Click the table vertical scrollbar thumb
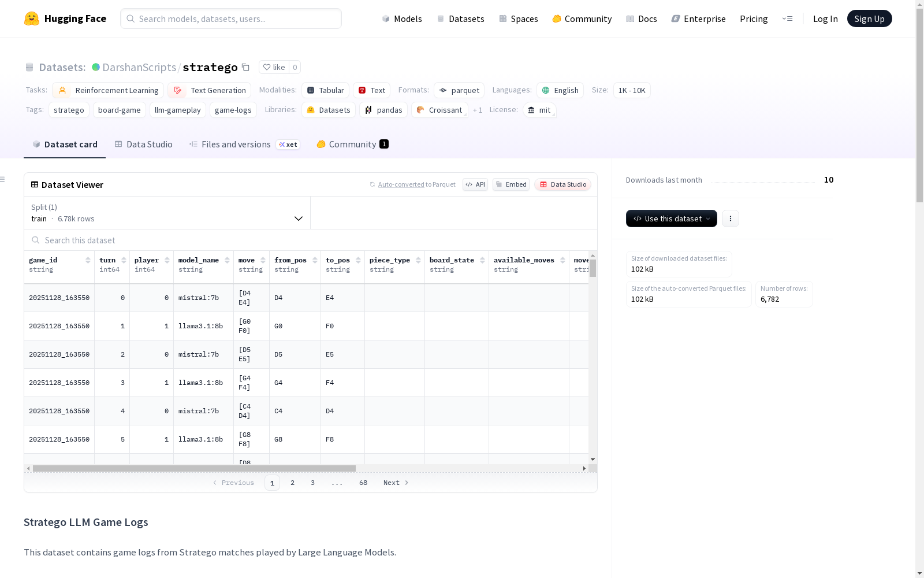 (593, 268)
